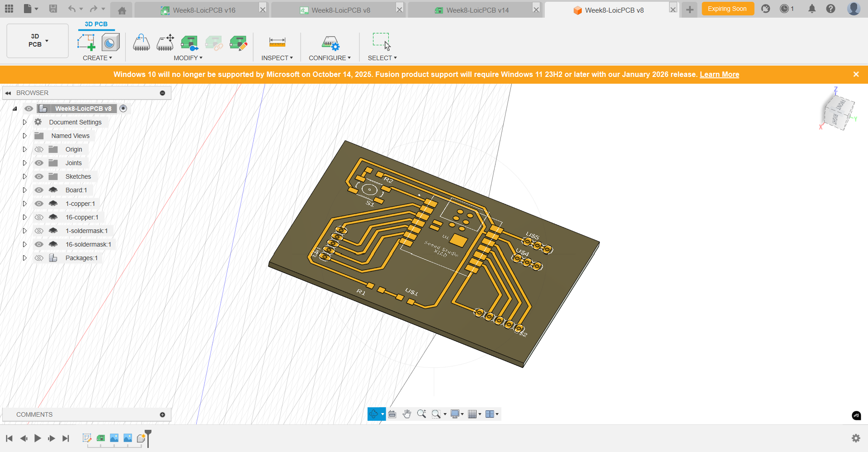Open the SELECT dropdown menu
This screenshot has height=452, width=868.
[382, 58]
